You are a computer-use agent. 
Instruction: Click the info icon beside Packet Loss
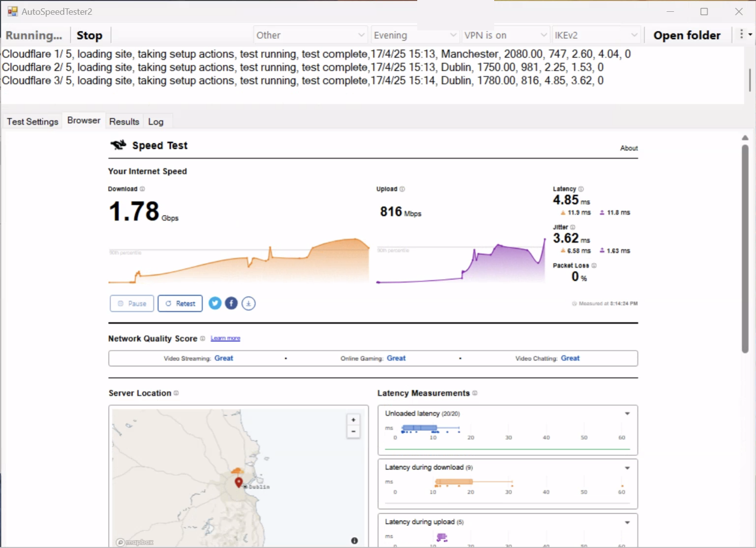(594, 265)
